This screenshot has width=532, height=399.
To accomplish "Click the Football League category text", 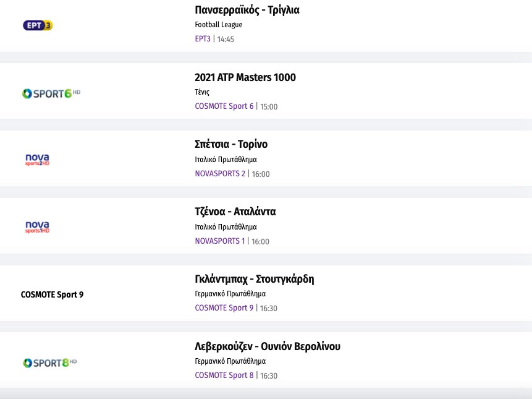I will click(x=218, y=25).
